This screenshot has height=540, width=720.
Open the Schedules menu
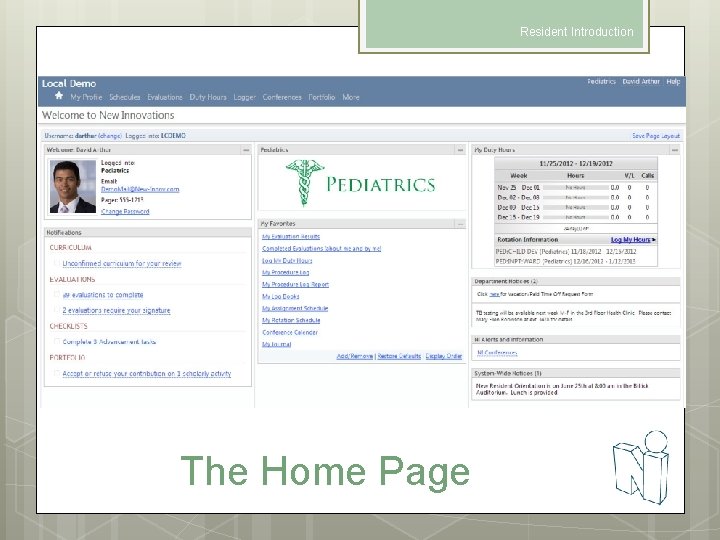[x=125, y=97]
